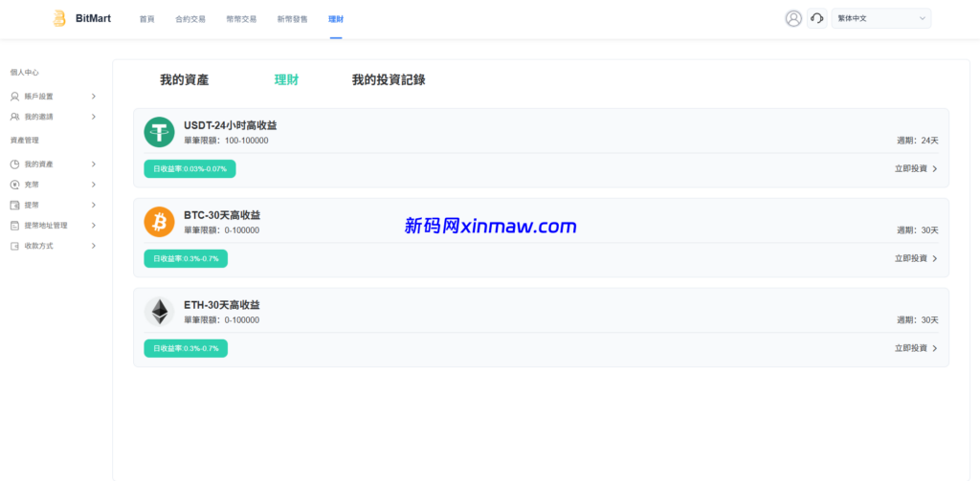
Task: Click 週期: 30天 in the ETH card
Action: click(x=918, y=320)
